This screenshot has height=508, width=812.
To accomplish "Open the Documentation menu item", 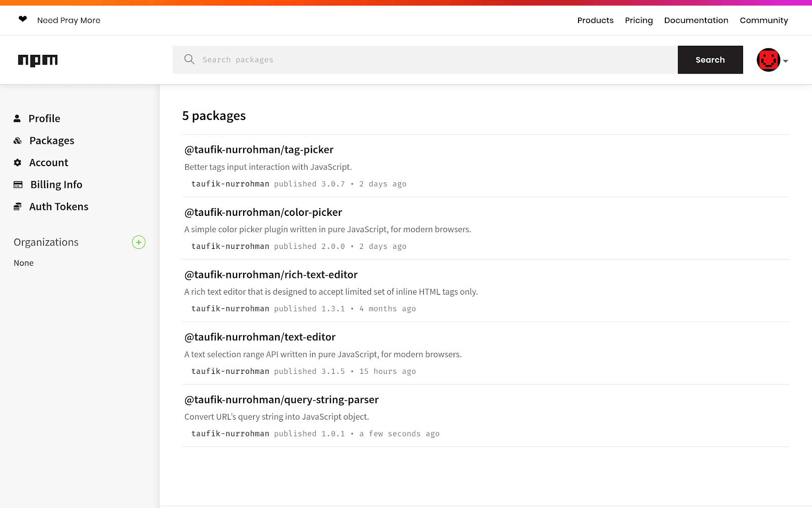I will 696,20.
